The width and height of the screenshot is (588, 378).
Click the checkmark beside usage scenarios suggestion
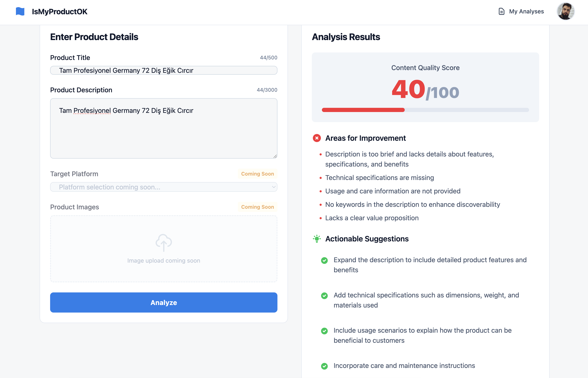coord(324,331)
